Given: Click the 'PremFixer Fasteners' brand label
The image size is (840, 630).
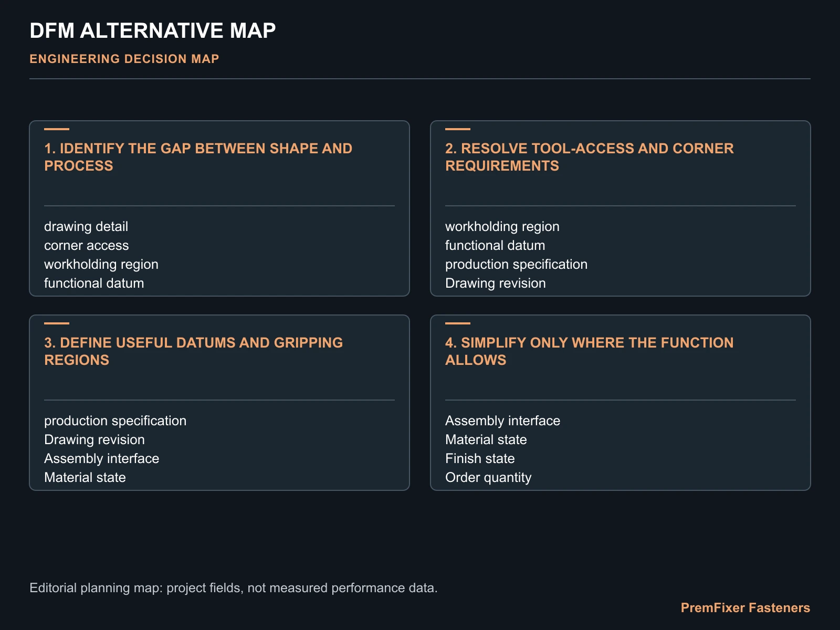Looking at the screenshot, I should tap(745, 607).
